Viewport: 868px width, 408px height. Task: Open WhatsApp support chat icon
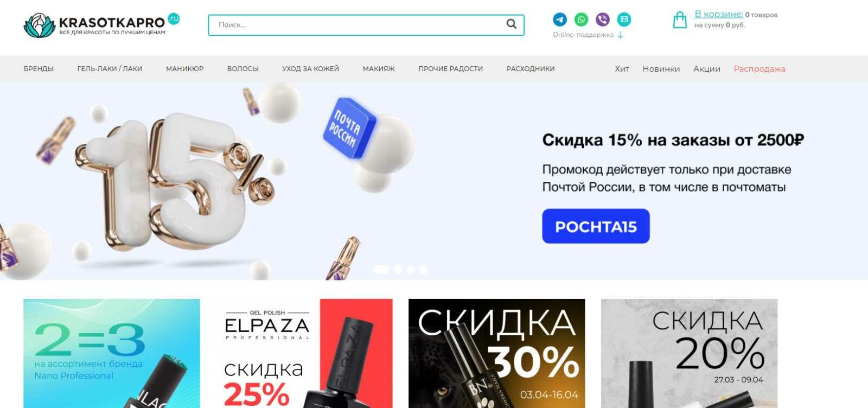pyautogui.click(x=581, y=20)
